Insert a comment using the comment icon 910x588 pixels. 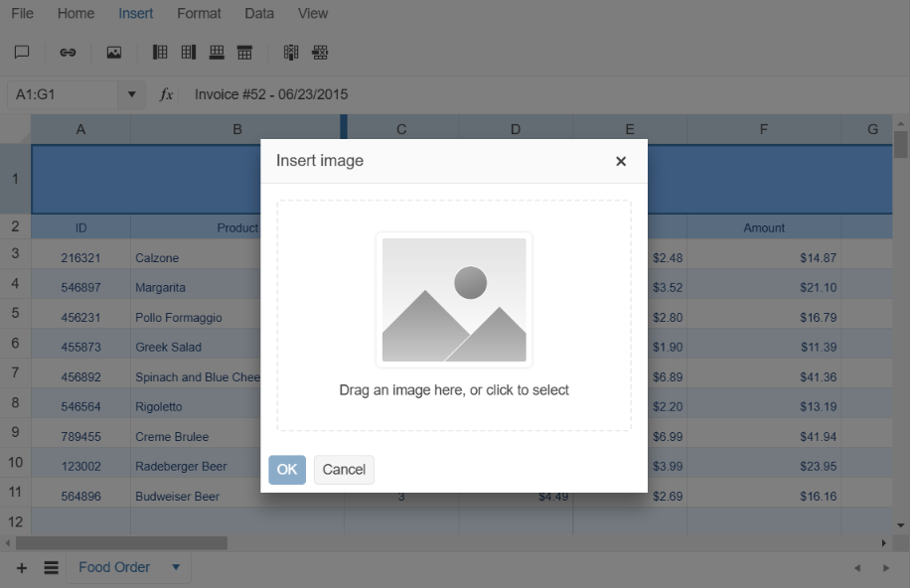22,53
